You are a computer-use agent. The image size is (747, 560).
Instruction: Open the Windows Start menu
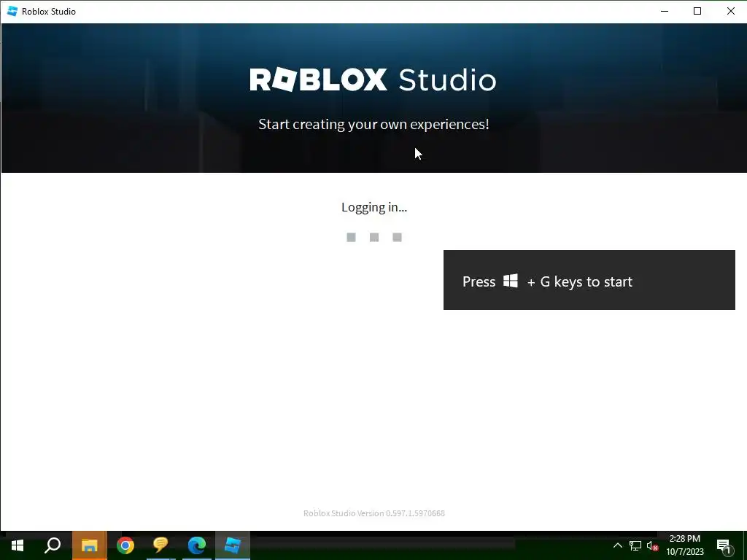[18, 545]
